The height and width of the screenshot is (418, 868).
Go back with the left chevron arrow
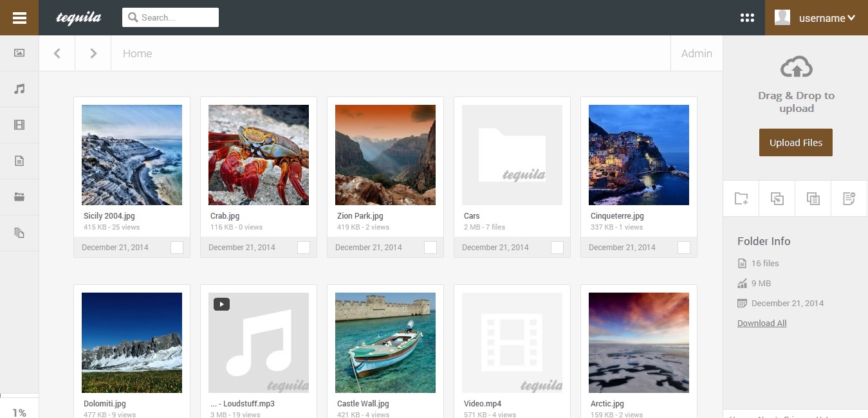pyautogui.click(x=57, y=53)
